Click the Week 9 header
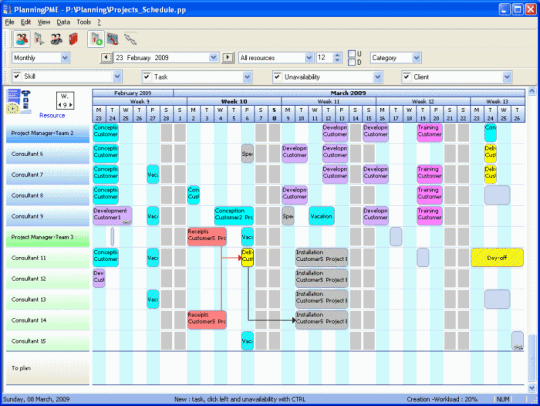This screenshot has width=540, height=406. tap(140, 101)
